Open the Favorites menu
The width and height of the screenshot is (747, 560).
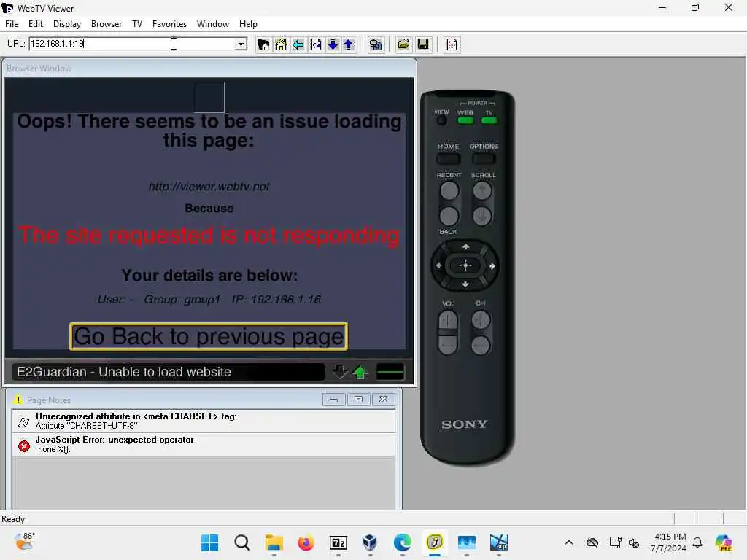click(x=169, y=24)
